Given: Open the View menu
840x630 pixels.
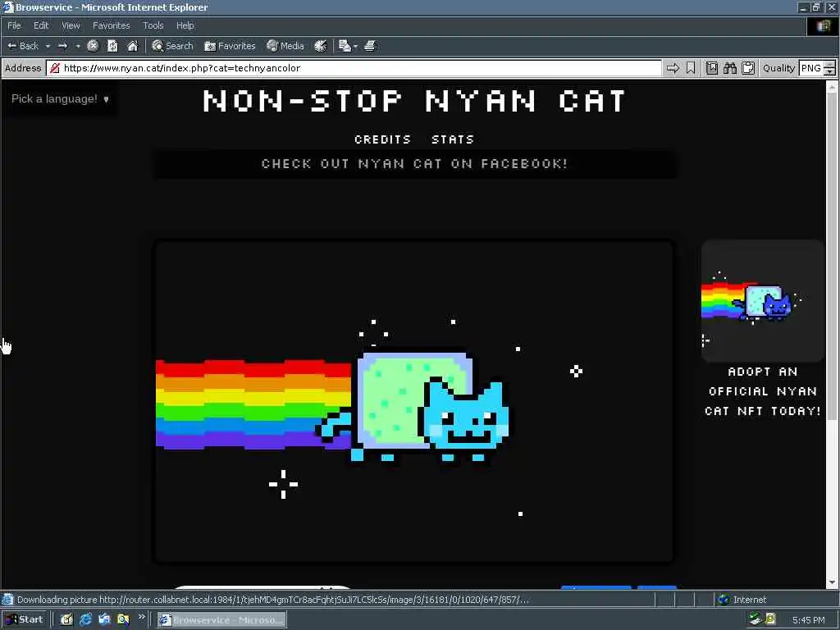Looking at the screenshot, I should (x=71, y=25).
